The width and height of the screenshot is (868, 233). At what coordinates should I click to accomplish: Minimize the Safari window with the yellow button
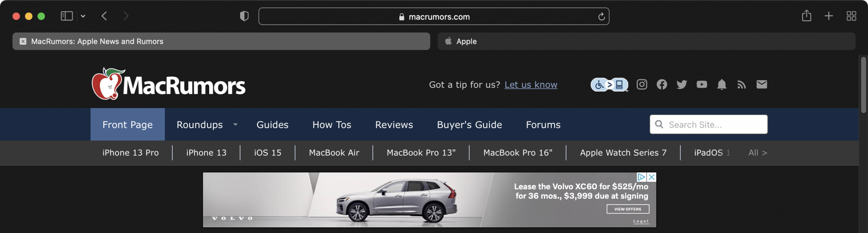[29, 16]
